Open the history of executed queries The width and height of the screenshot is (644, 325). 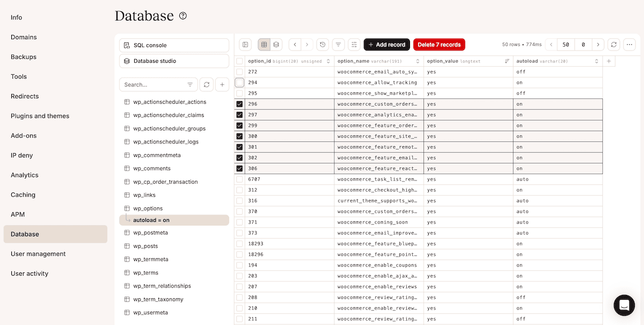tap(323, 45)
